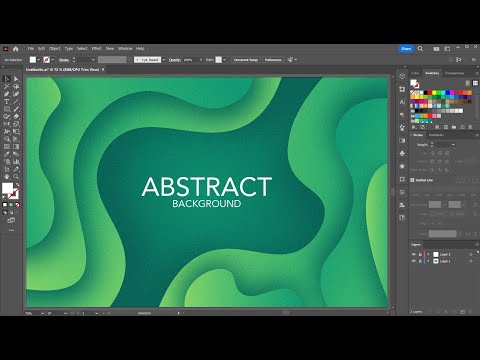Select the Magic Wand tool
Image resolution: width=480 pixels, height=360 pixels.
point(7,87)
